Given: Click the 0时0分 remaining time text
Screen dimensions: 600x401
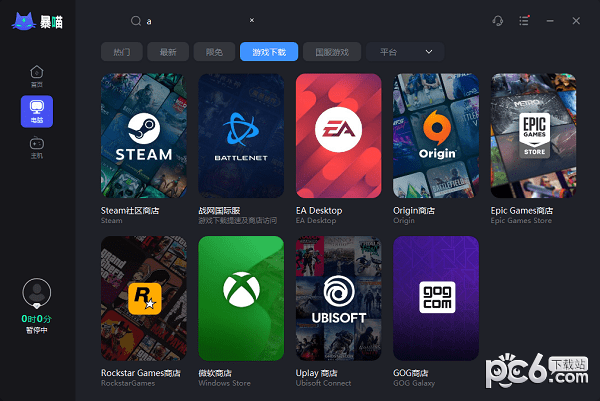Looking at the screenshot, I should pos(36,319).
